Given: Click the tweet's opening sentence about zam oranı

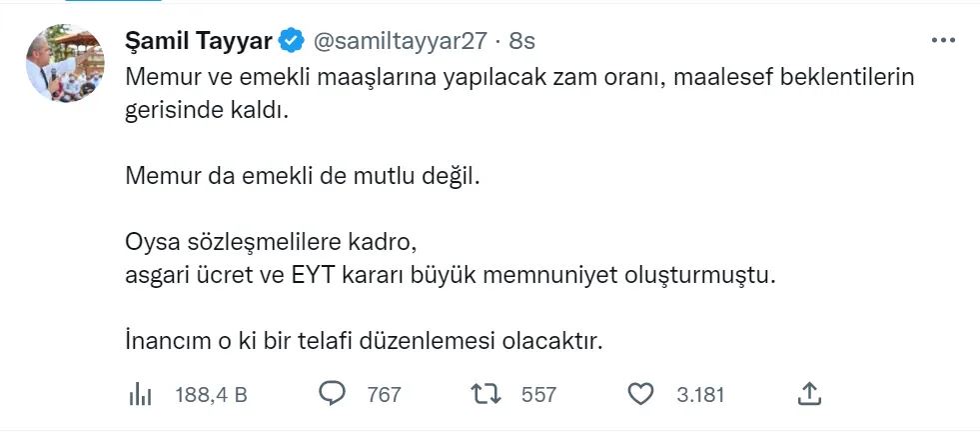Looking at the screenshot, I should [x=519, y=77].
